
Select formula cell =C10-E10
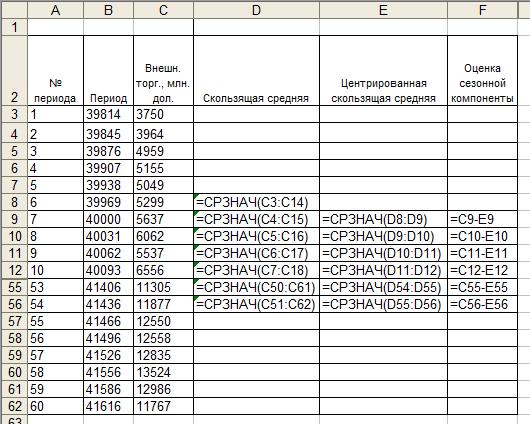tap(482, 236)
